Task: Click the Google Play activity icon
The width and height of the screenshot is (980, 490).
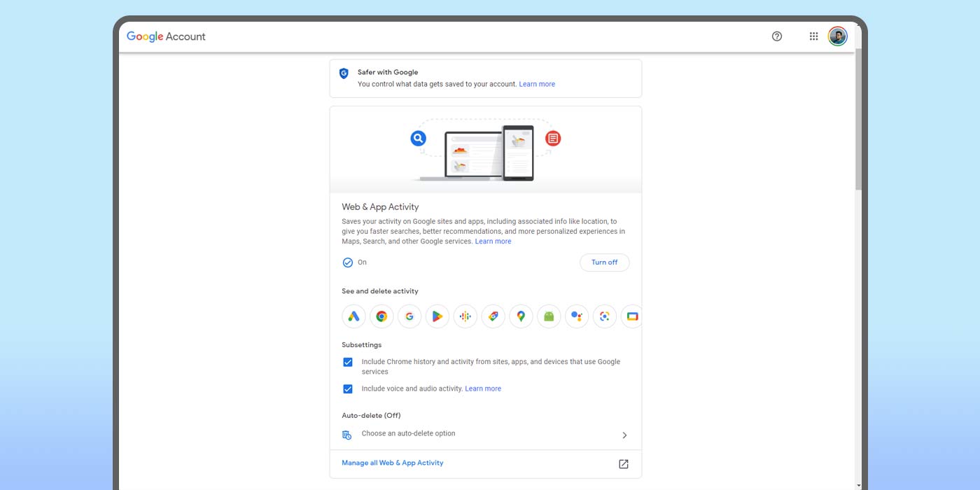Action: [x=437, y=316]
